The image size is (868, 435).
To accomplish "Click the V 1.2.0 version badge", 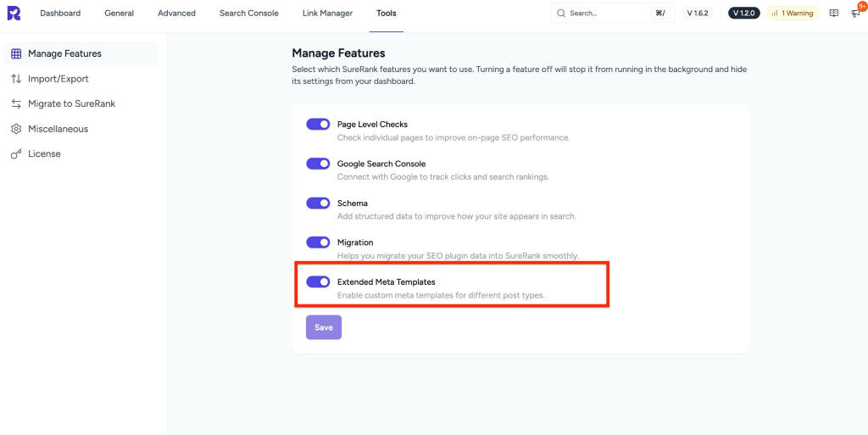I will click(743, 14).
